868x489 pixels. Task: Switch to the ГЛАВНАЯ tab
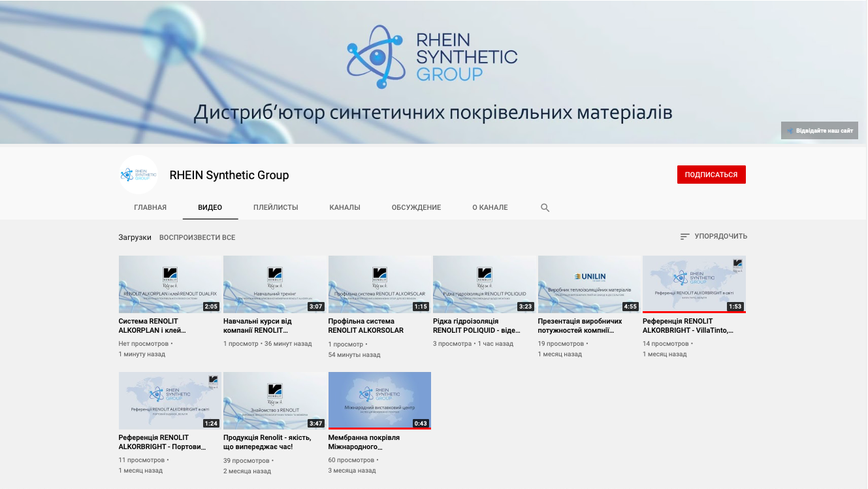[150, 207]
